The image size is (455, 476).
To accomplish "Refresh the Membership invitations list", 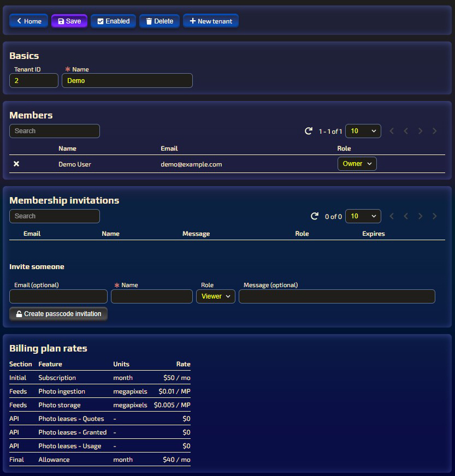I will point(315,216).
